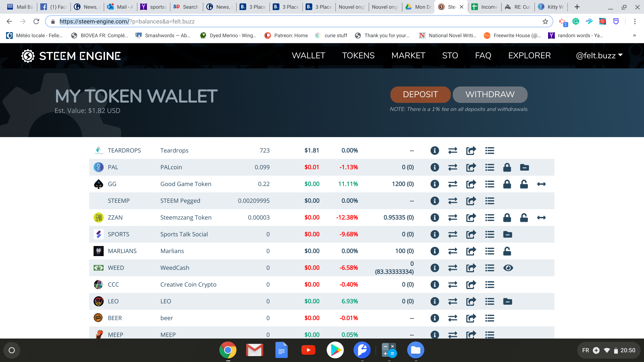Open Patreon: Home bookmark

[286, 36]
